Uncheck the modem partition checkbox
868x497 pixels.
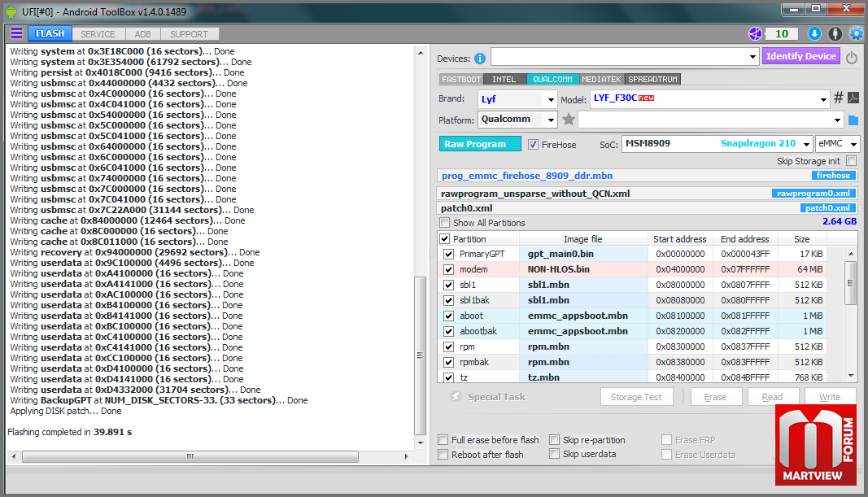point(448,269)
